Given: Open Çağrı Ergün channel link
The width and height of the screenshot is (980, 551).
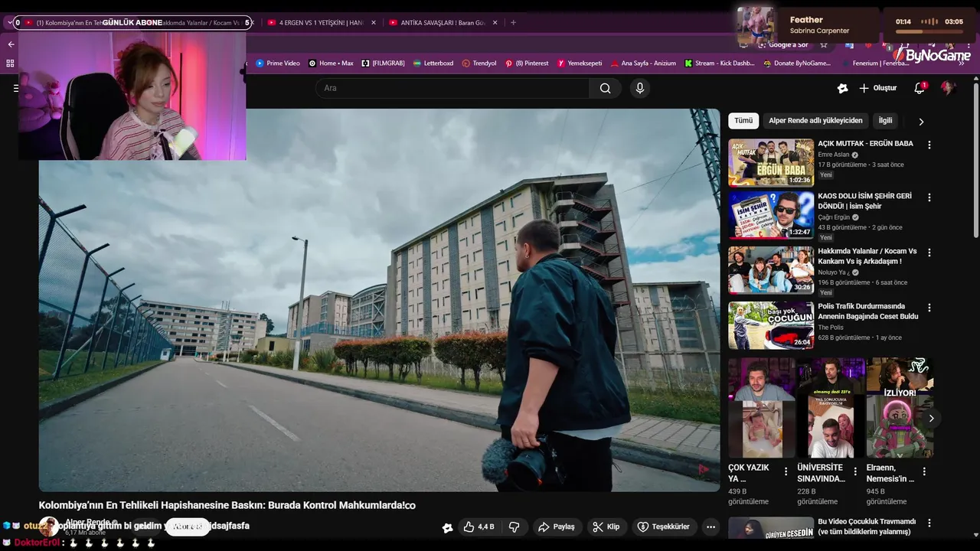Looking at the screenshot, I should click(x=834, y=217).
